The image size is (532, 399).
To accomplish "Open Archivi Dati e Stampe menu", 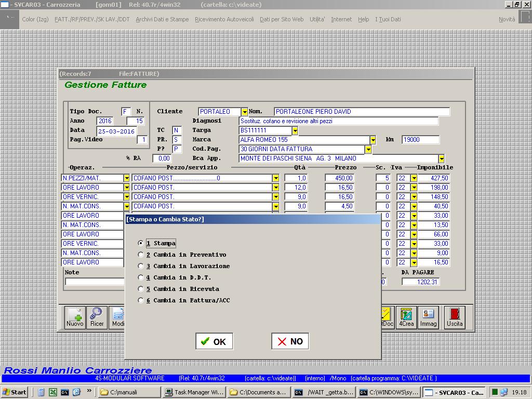I will pyautogui.click(x=162, y=19).
